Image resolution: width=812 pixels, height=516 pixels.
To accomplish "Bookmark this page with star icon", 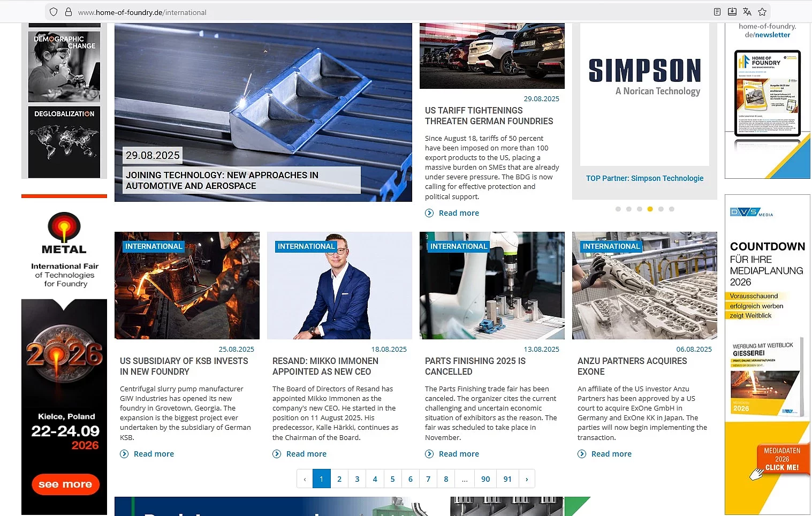I will [762, 12].
